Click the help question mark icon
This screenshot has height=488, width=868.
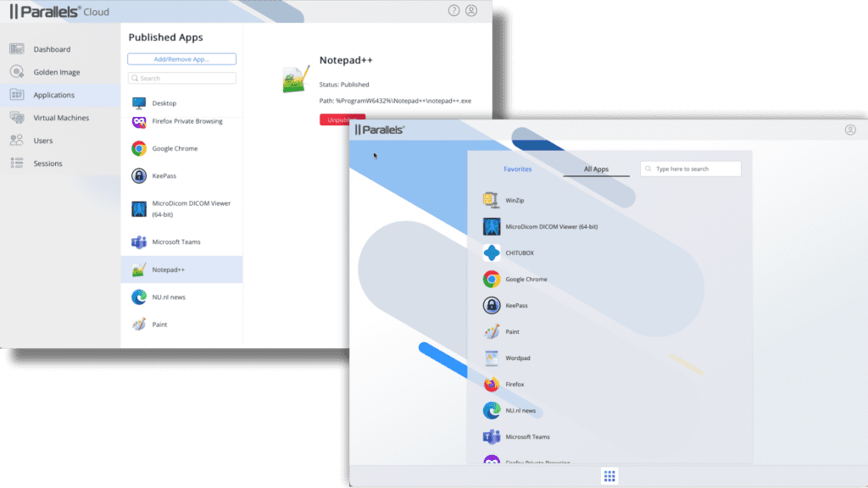(x=453, y=11)
